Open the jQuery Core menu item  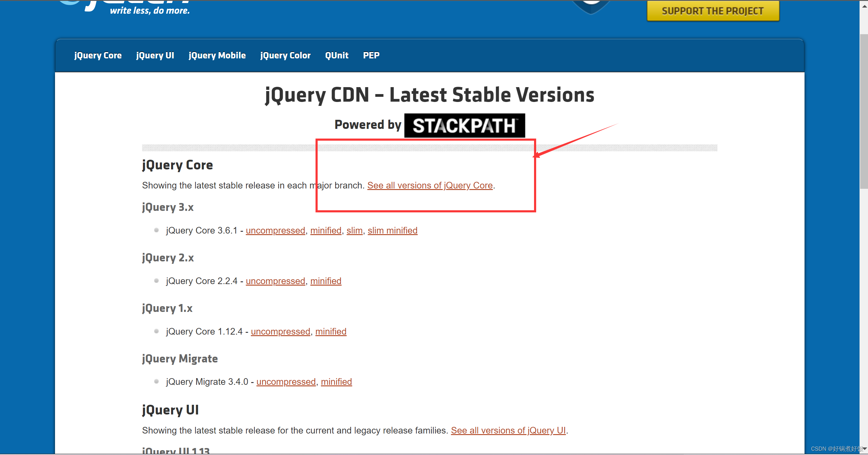98,55
